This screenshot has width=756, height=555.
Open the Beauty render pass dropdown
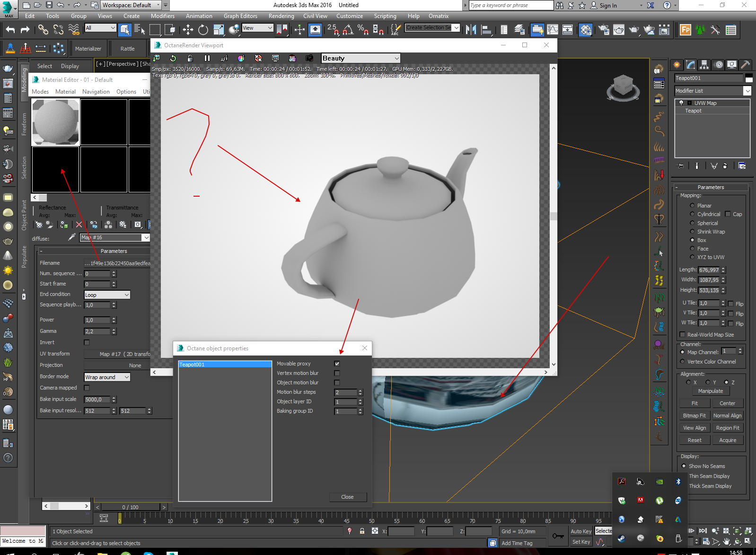click(360, 58)
